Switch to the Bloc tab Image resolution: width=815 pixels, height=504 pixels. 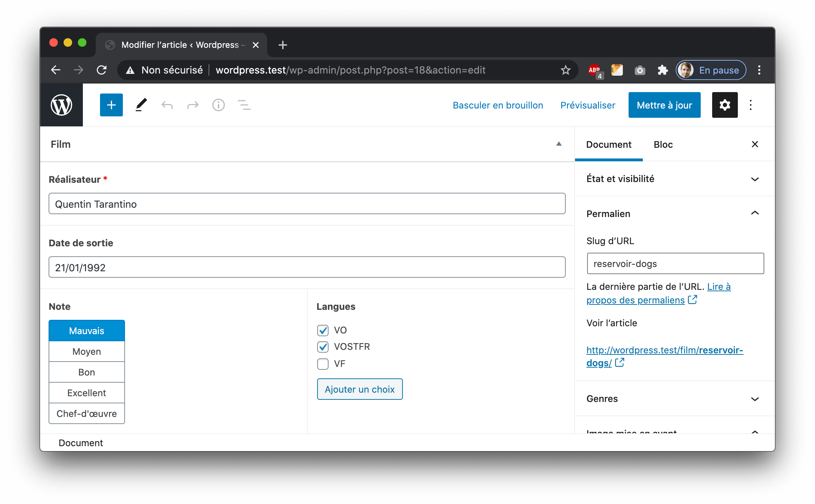(663, 145)
